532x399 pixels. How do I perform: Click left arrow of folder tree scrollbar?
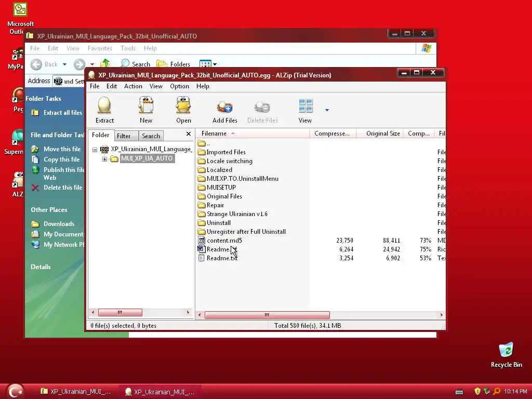[94, 312]
